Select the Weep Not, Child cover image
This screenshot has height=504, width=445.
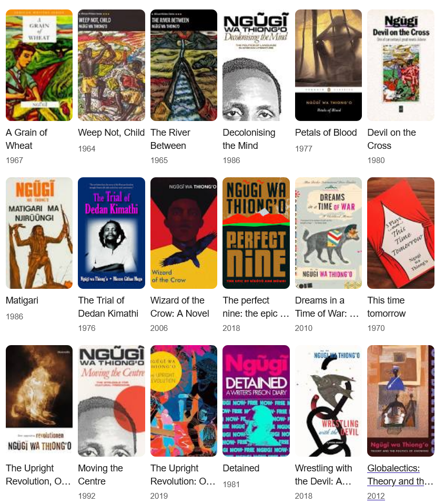(112, 65)
